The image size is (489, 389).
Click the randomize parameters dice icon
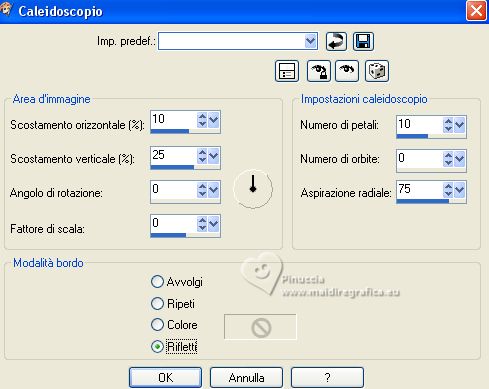377,71
